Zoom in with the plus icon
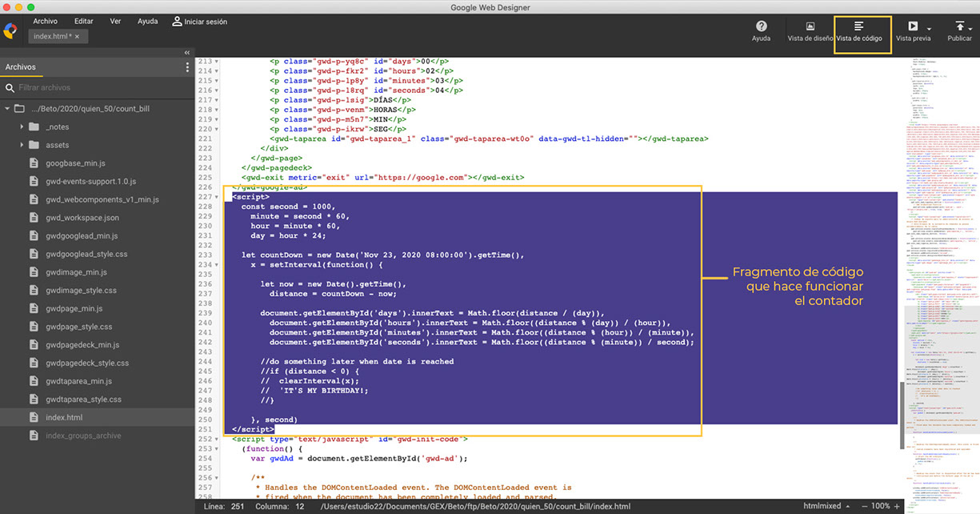The height and width of the screenshot is (514, 980). click(x=898, y=506)
